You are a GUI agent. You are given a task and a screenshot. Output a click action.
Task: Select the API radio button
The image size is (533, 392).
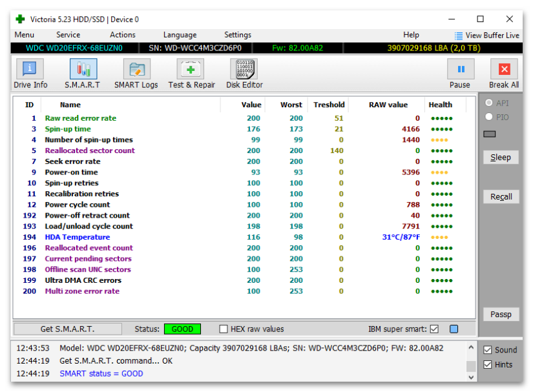coord(489,103)
